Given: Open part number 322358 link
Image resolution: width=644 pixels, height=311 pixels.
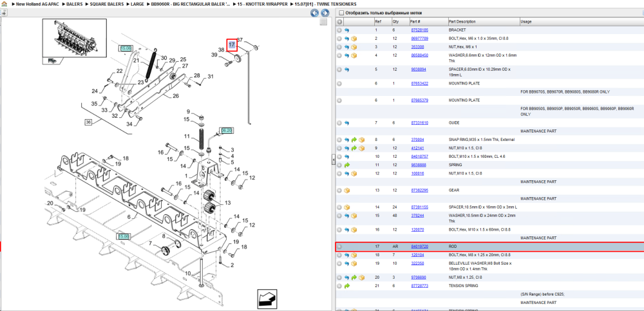Looking at the screenshot, I should 417,263.
